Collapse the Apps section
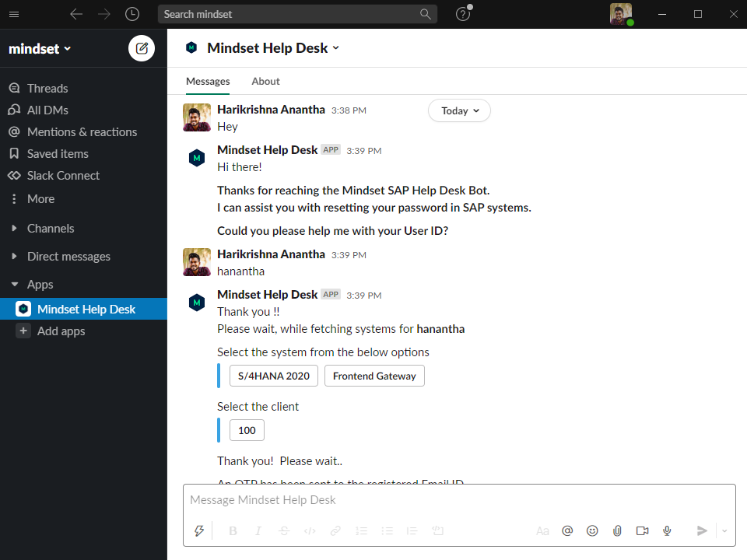The width and height of the screenshot is (747, 560). (14, 285)
